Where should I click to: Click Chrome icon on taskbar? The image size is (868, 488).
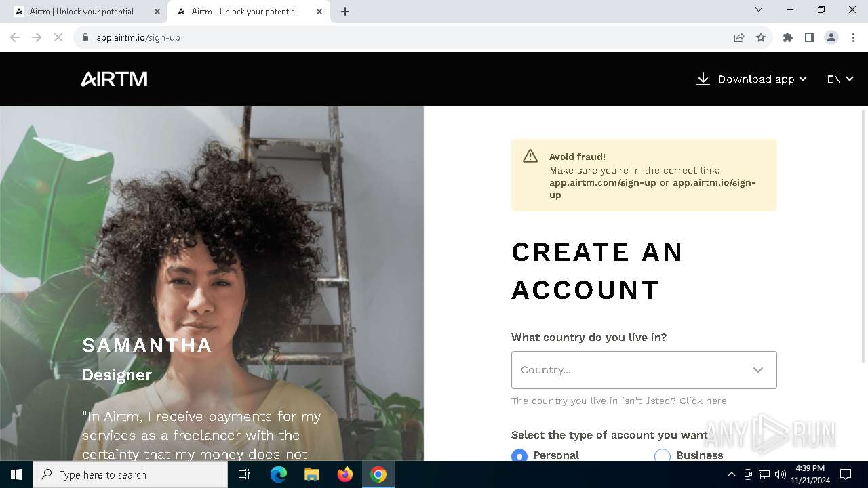(378, 474)
